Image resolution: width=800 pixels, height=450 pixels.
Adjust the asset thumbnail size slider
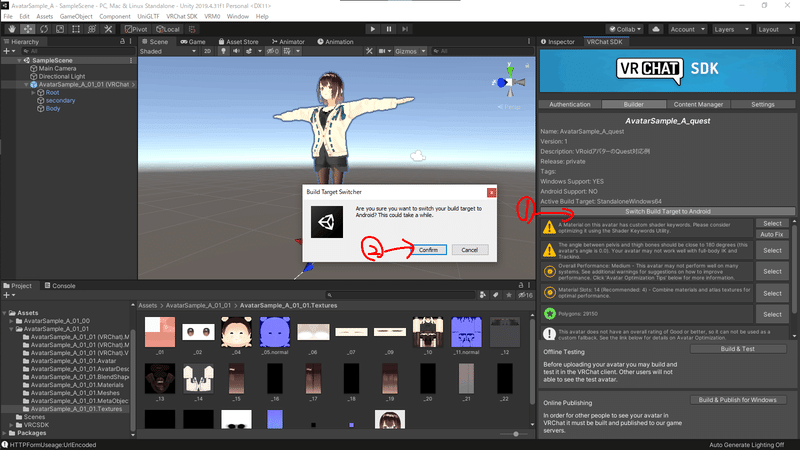point(516,434)
